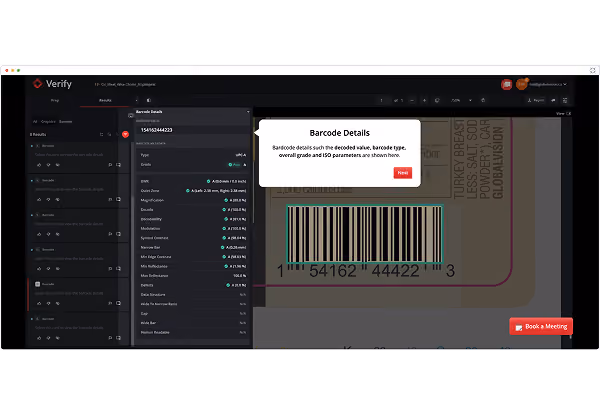Click the Magnification parameter row
Screen dimensions: 600x413
(193, 200)
